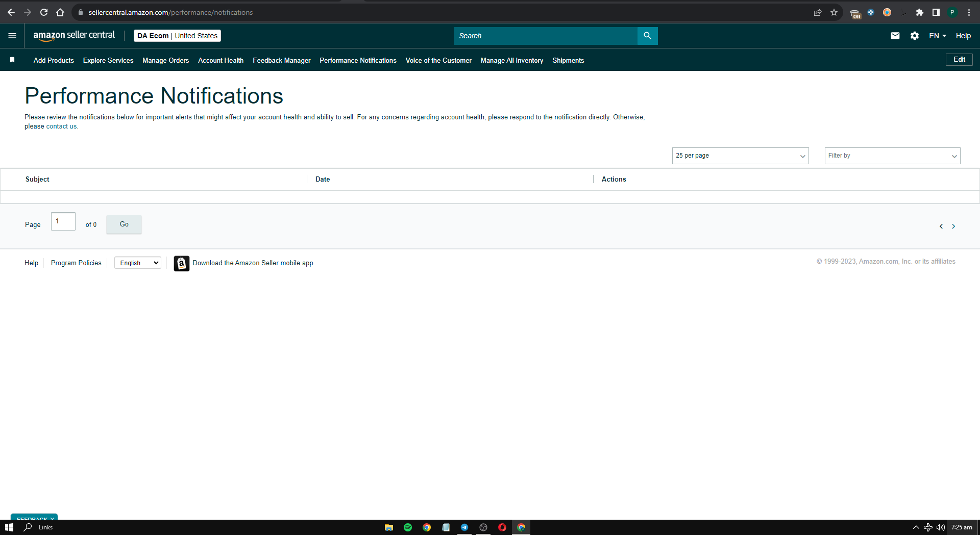Open File Explorer from taskbar
The image size is (980, 535).
pyautogui.click(x=389, y=527)
